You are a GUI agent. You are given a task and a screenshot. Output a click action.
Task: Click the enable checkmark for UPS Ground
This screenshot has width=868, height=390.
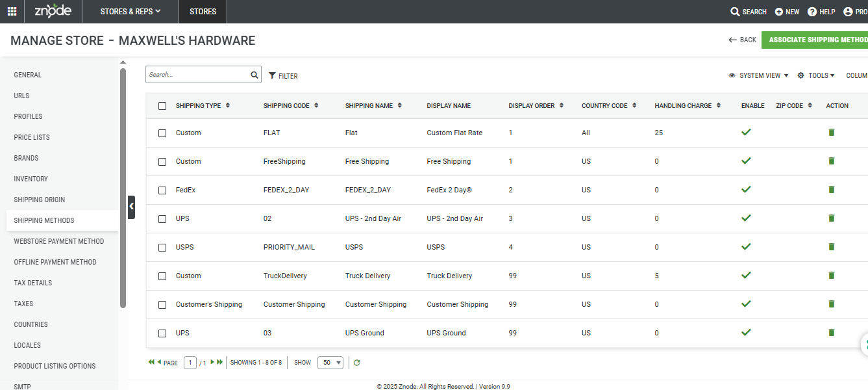tap(746, 332)
